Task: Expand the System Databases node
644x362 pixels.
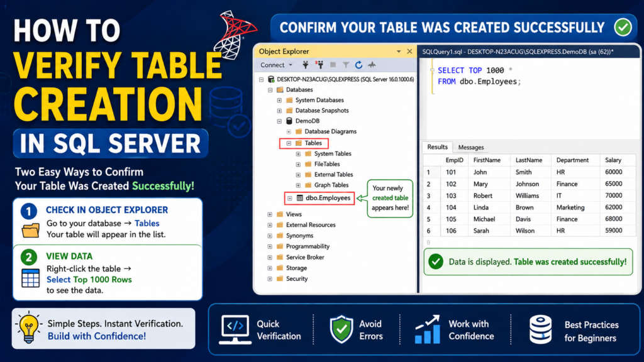Action: (x=279, y=100)
